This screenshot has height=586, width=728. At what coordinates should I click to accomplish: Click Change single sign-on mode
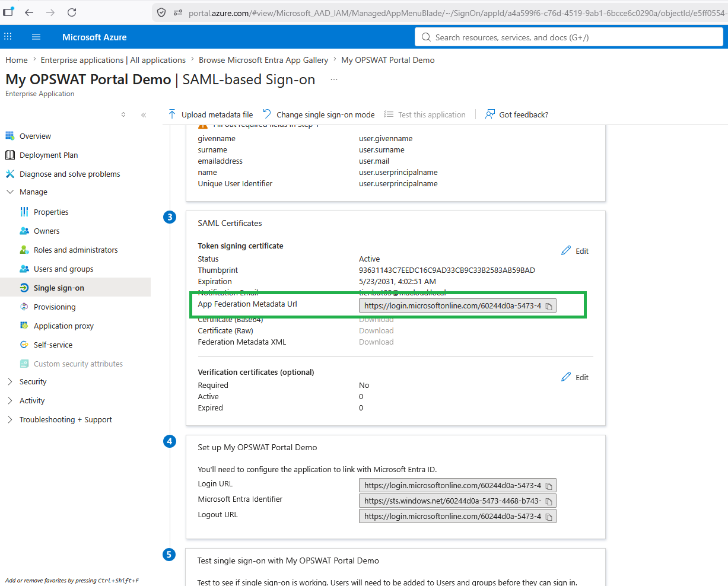(x=319, y=114)
